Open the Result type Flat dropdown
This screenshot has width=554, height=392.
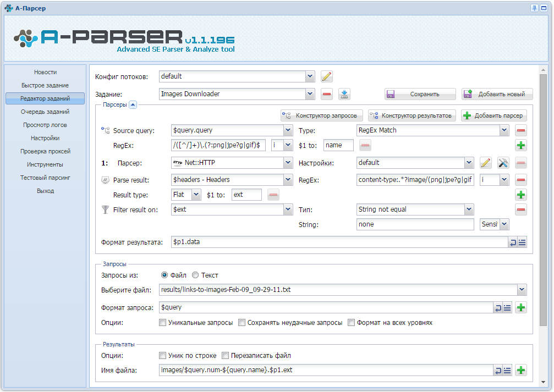pos(196,195)
